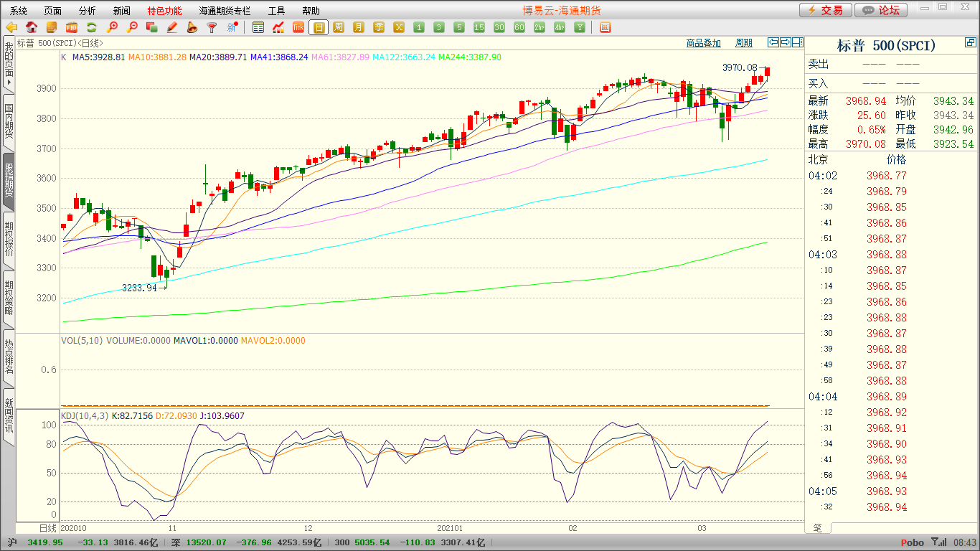Go to next contract arrow

coord(785,42)
